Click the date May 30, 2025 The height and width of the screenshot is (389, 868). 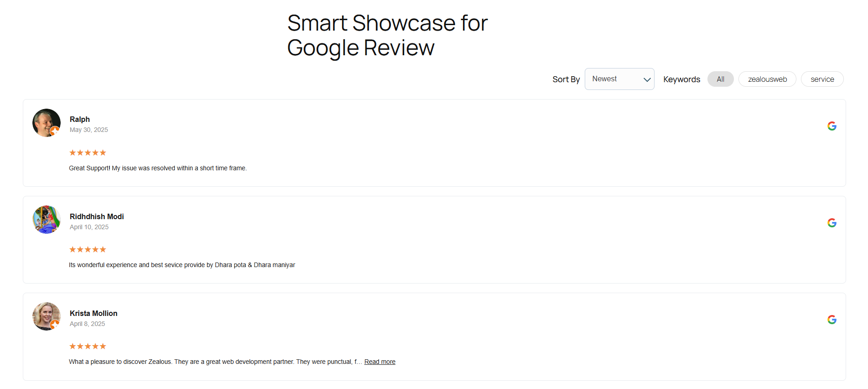coord(89,130)
